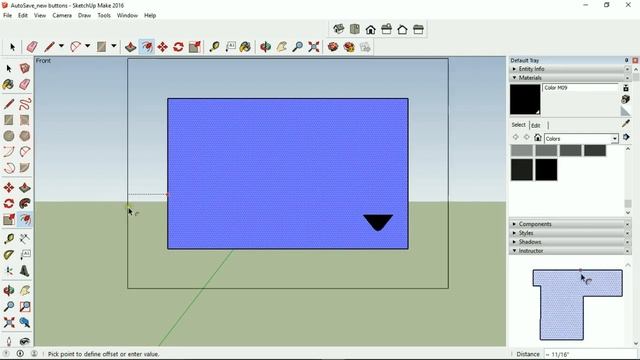Expand the Entity Info panel
640x360 pixels.
570,69
